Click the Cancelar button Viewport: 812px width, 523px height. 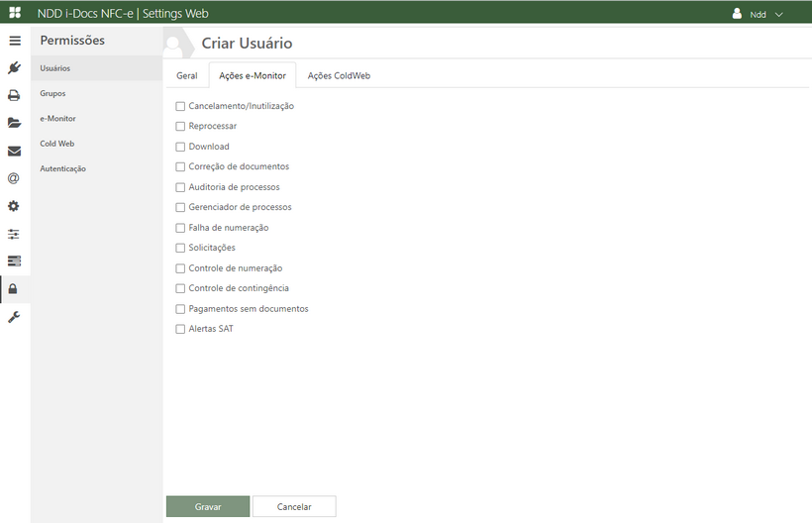click(294, 506)
